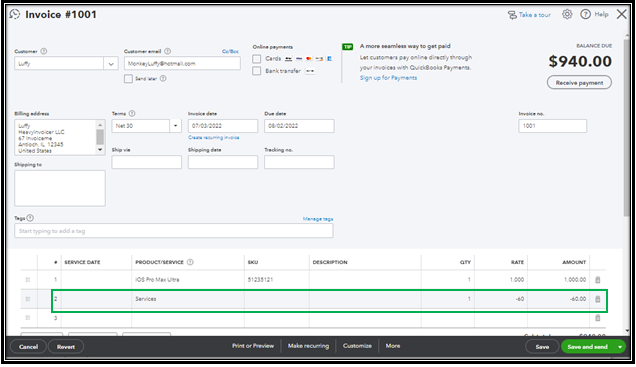Image resolution: width=636 pixels, height=367 pixels.
Task: Click the -60.00 amount cell
Action: (558, 299)
